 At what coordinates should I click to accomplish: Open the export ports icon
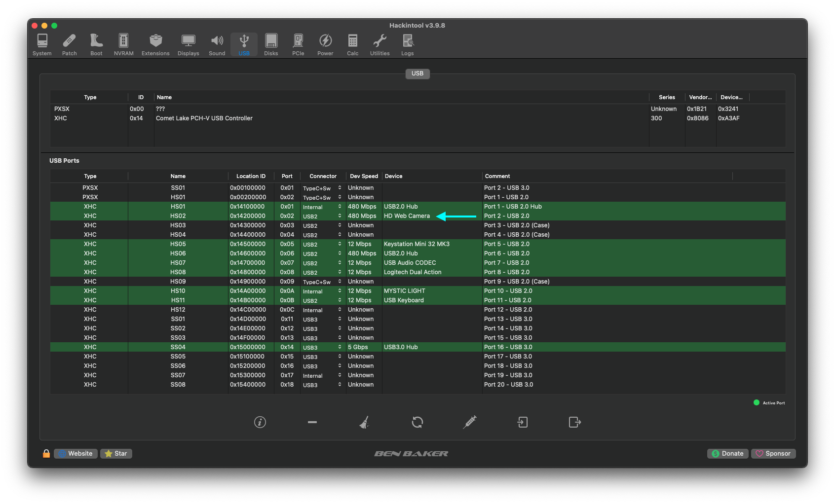(x=574, y=422)
